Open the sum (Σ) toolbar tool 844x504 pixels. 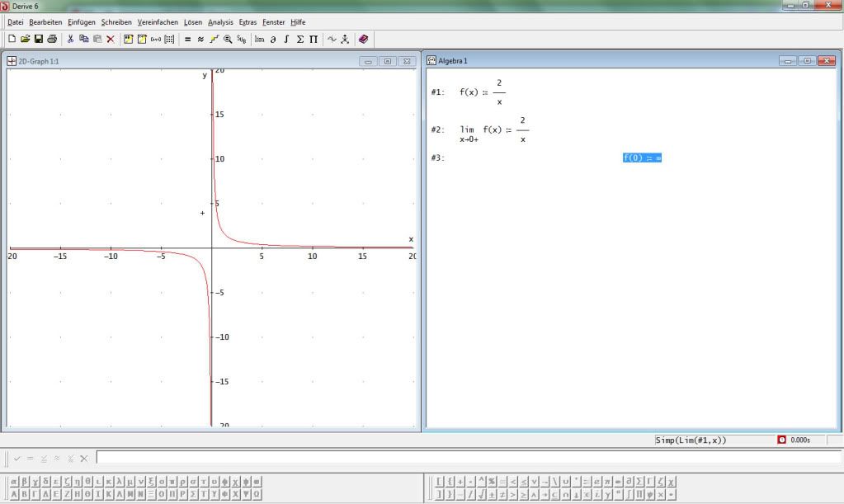(299, 39)
